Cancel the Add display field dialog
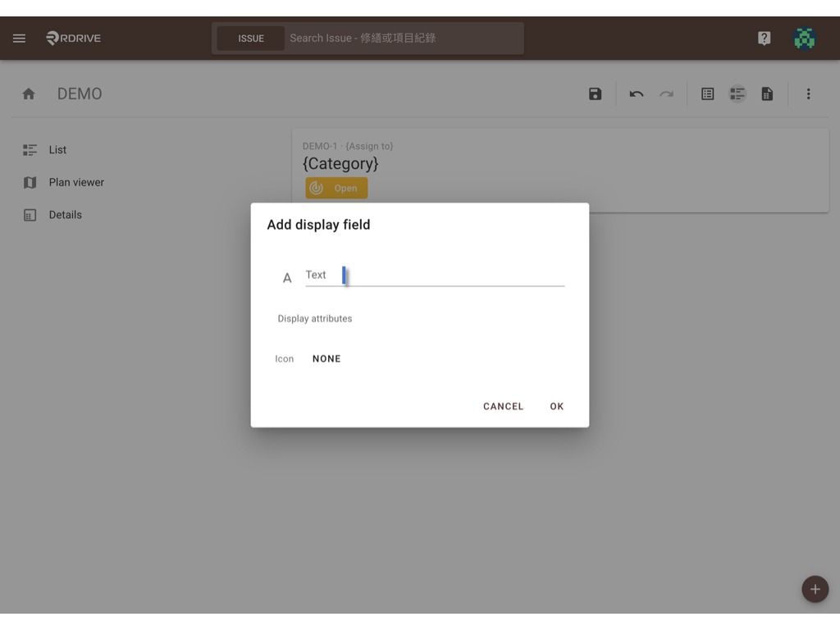 pos(503,407)
